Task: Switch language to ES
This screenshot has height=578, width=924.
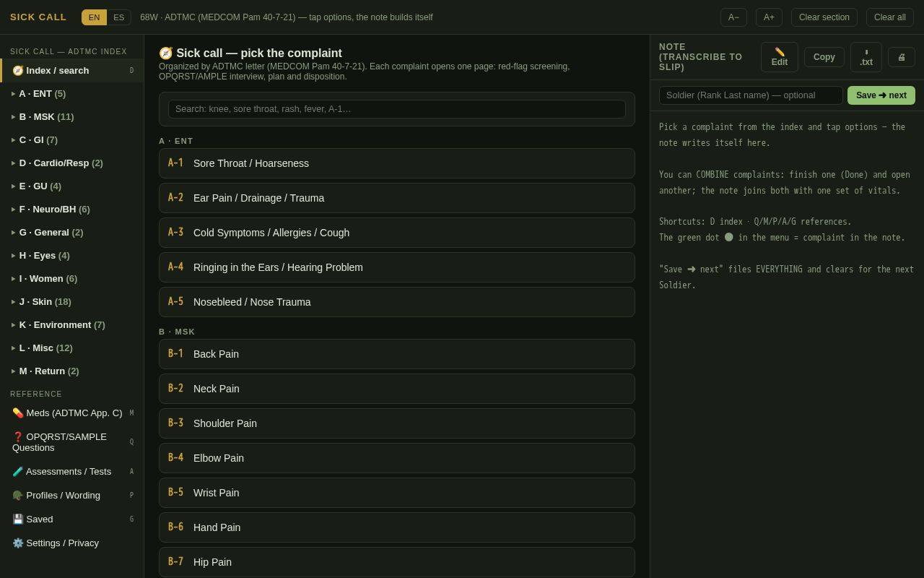Action: click(x=119, y=17)
